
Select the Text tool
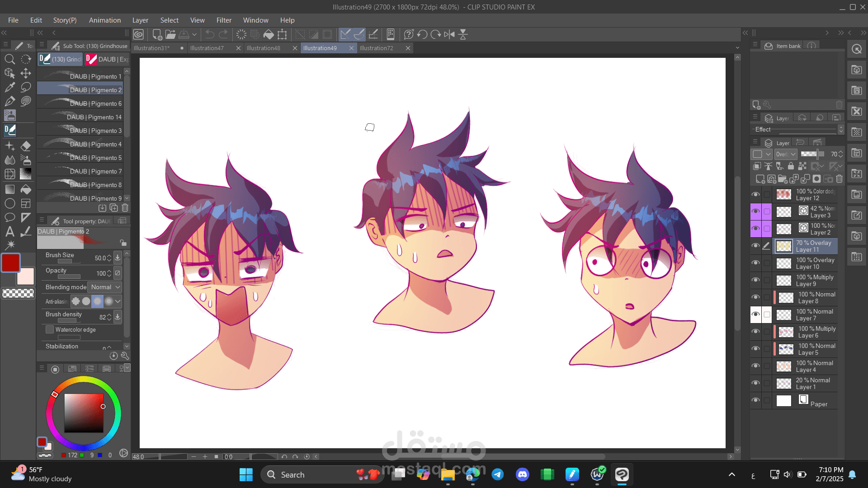click(9, 232)
